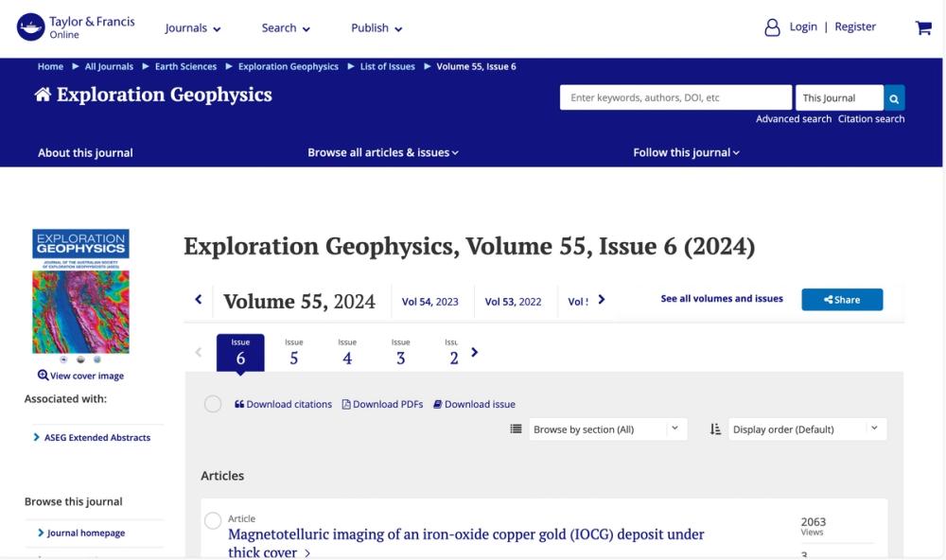Switch to Issue 4 tab

[347, 353]
